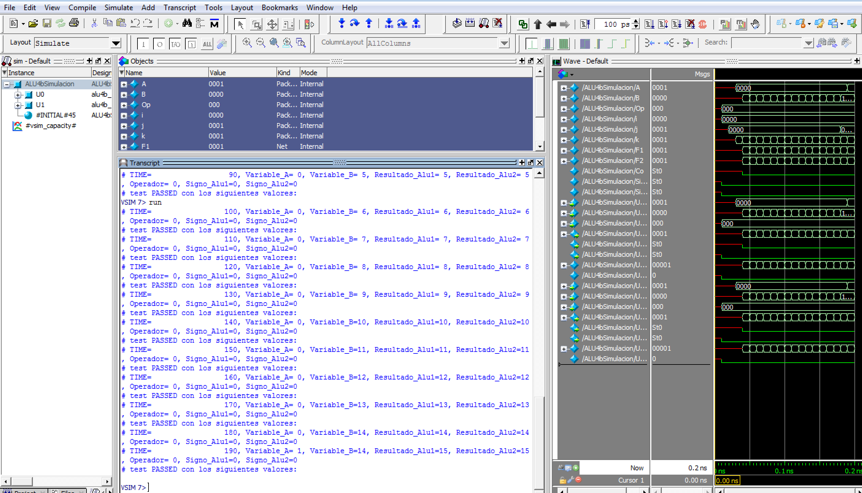This screenshot has height=493, width=862.
Task: Click the Break icon with the red X
Action: coord(690,24)
